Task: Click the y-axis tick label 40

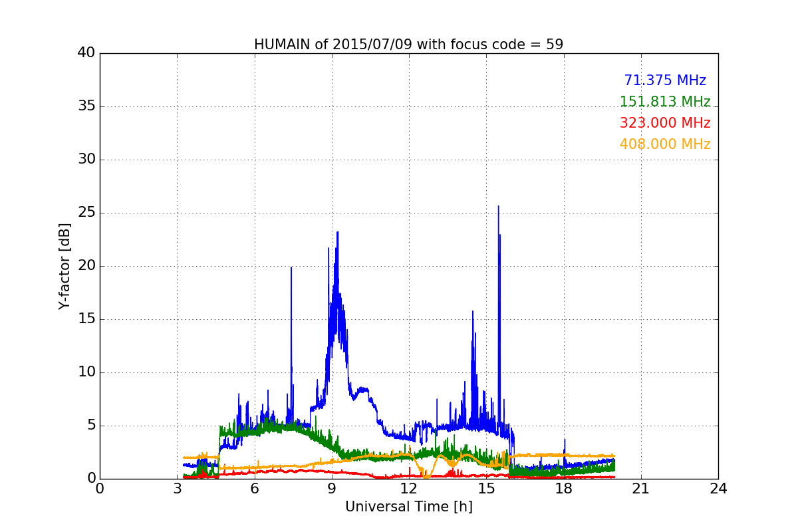Action: [x=86, y=53]
